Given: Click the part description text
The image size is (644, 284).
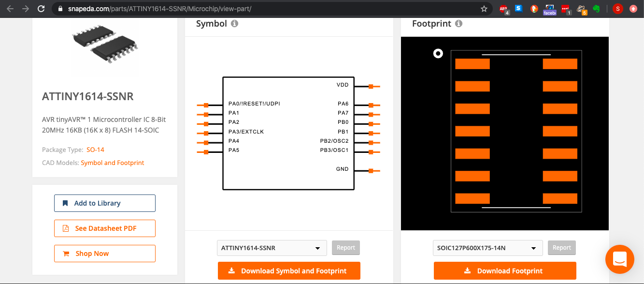Looking at the screenshot, I should click(104, 124).
